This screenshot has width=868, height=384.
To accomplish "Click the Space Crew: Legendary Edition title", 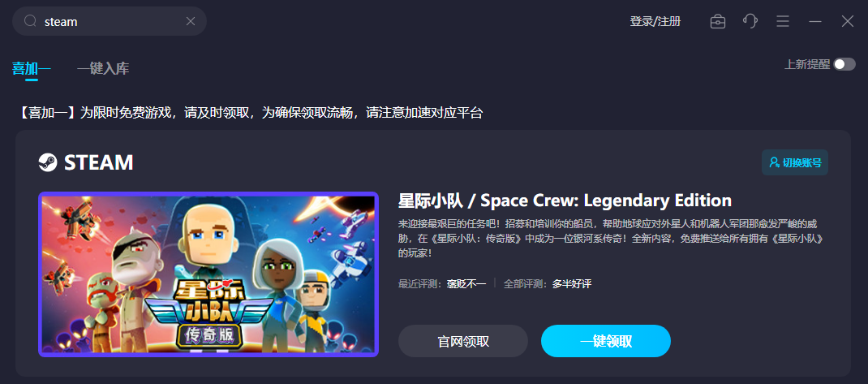I will point(565,201).
